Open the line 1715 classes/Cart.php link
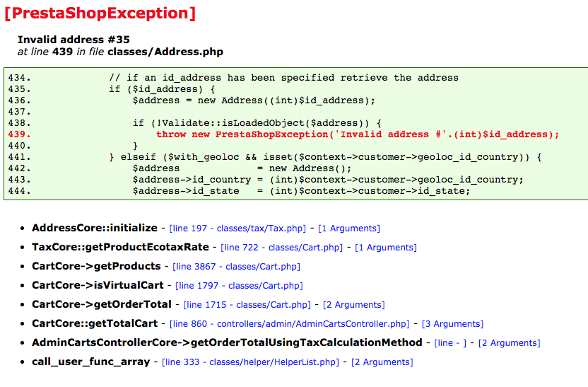 click(247, 305)
